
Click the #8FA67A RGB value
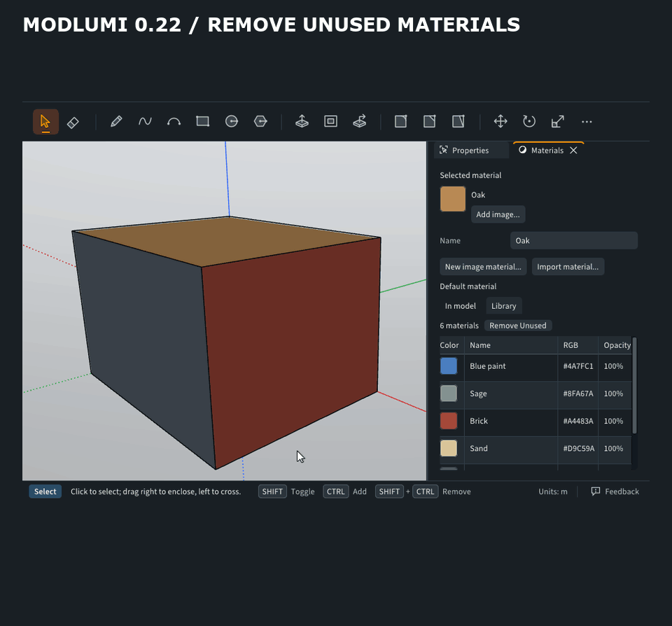pyautogui.click(x=578, y=394)
